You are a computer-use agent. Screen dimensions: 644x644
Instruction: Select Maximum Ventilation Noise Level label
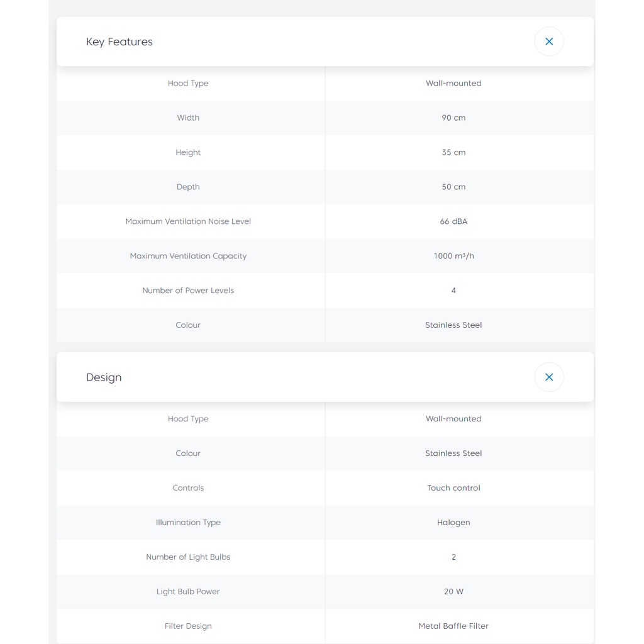click(x=188, y=221)
